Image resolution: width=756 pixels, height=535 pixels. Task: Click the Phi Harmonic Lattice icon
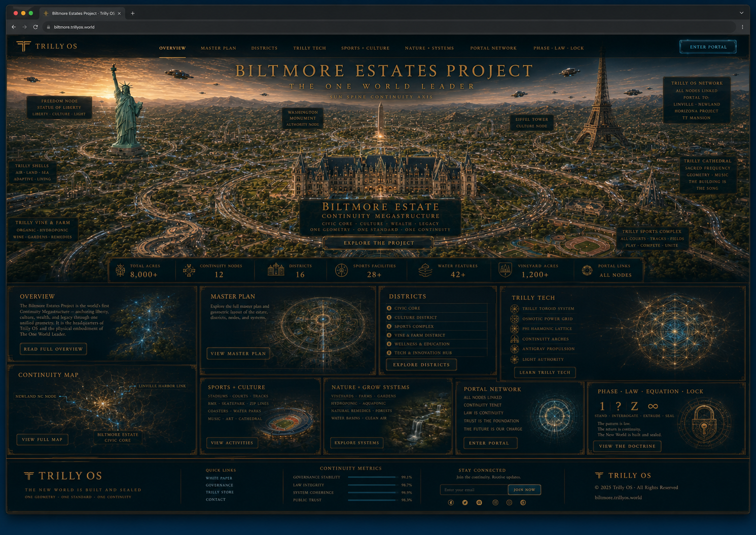(x=515, y=329)
